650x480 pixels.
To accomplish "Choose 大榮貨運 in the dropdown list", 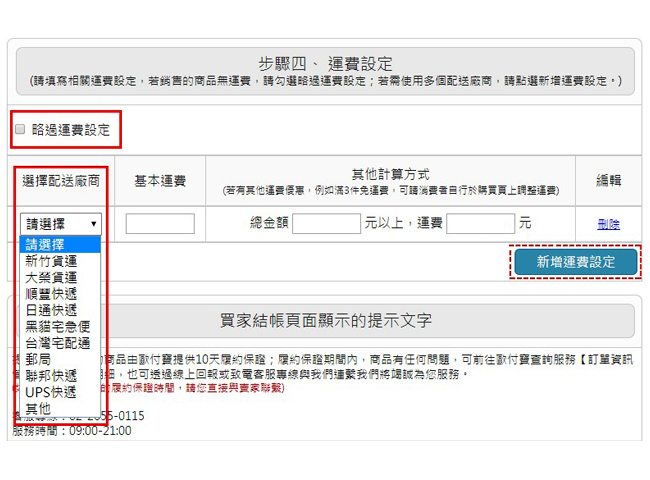I will pyautogui.click(x=51, y=277).
